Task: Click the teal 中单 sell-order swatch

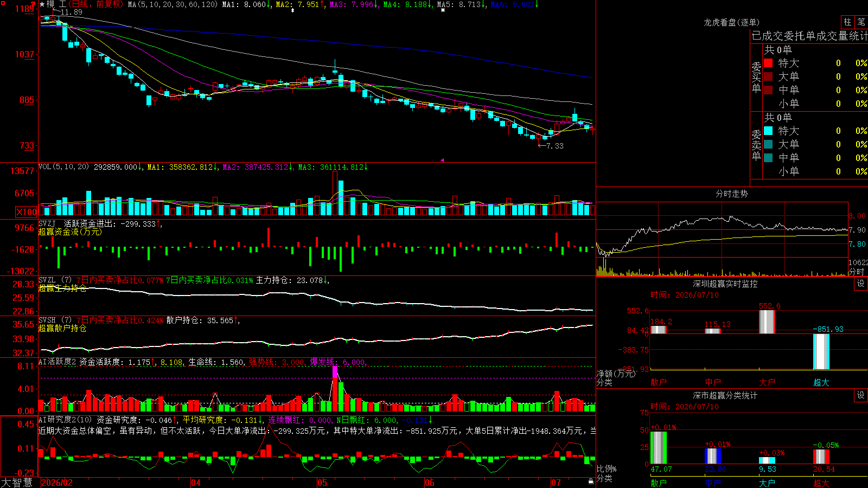Action: tap(768, 158)
